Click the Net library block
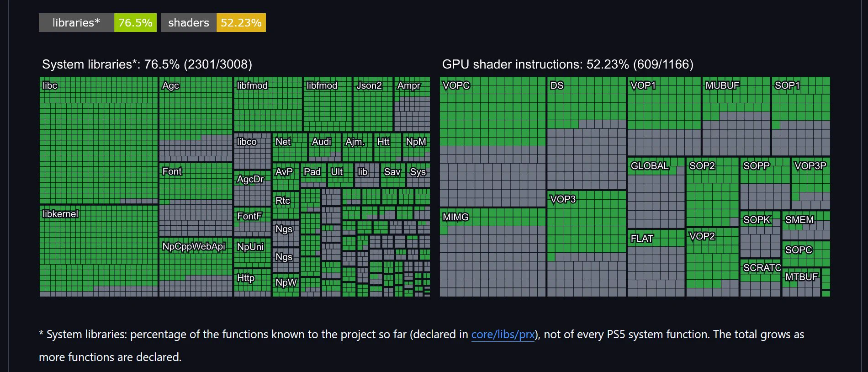This screenshot has width=868, height=372. point(290,147)
